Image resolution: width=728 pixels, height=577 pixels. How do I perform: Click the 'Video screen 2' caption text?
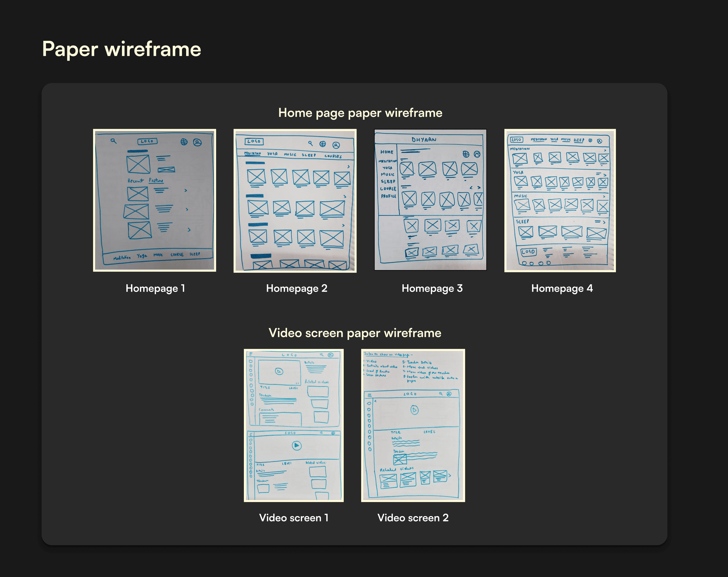tap(413, 517)
